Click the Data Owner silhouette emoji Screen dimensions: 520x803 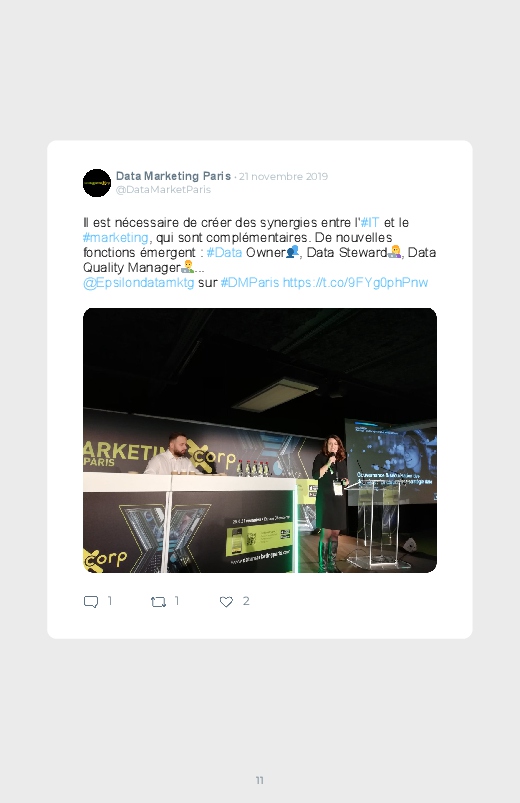click(293, 251)
